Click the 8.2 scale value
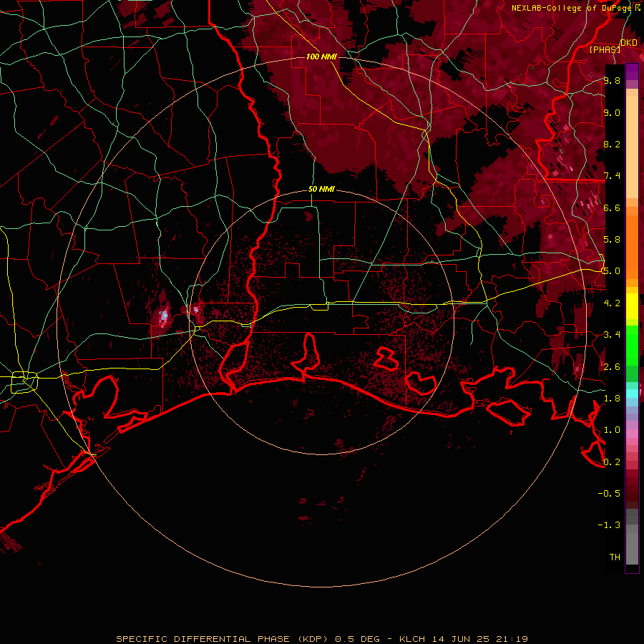Screen dimensions: 644x644 click(612, 144)
